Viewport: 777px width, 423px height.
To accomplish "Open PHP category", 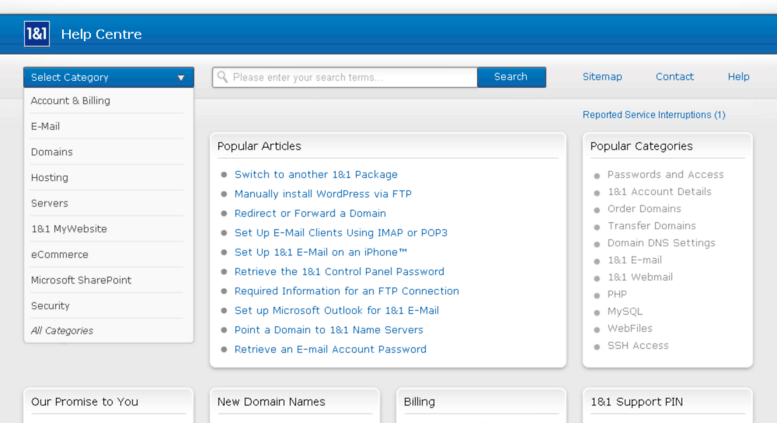I will 617,294.
